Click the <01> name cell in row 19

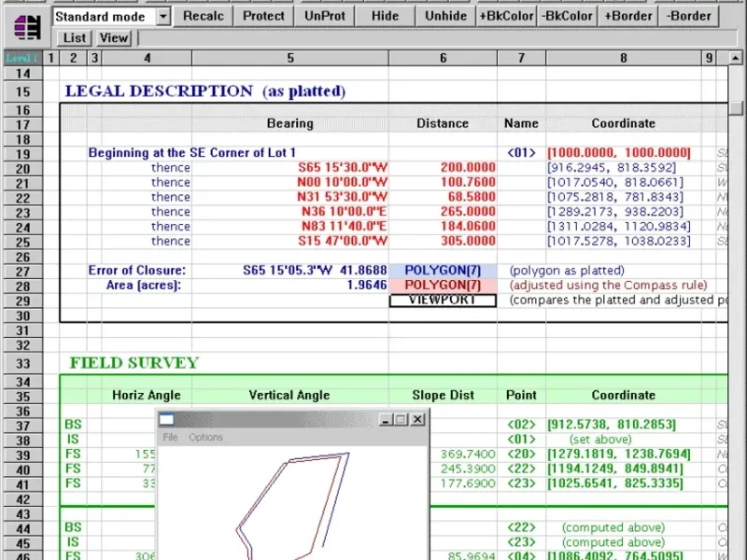click(x=521, y=153)
